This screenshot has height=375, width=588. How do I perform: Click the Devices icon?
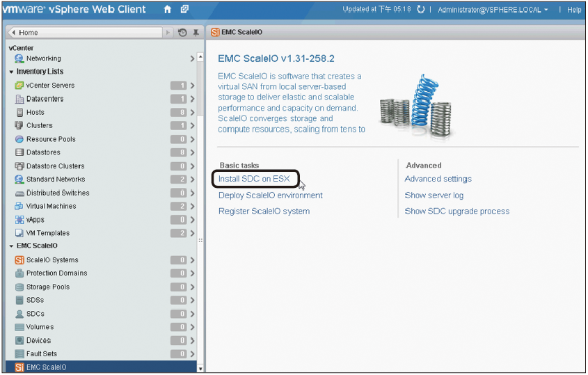coord(19,340)
